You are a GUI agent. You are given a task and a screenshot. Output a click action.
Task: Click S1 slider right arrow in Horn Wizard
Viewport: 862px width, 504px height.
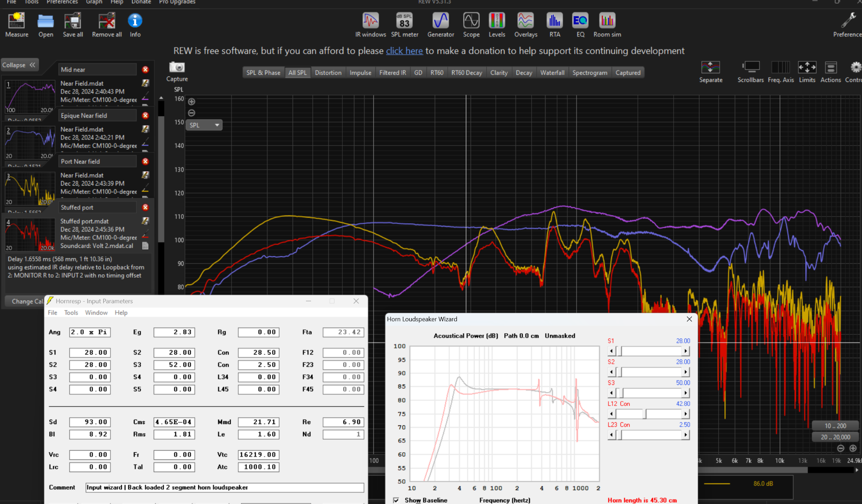(686, 351)
